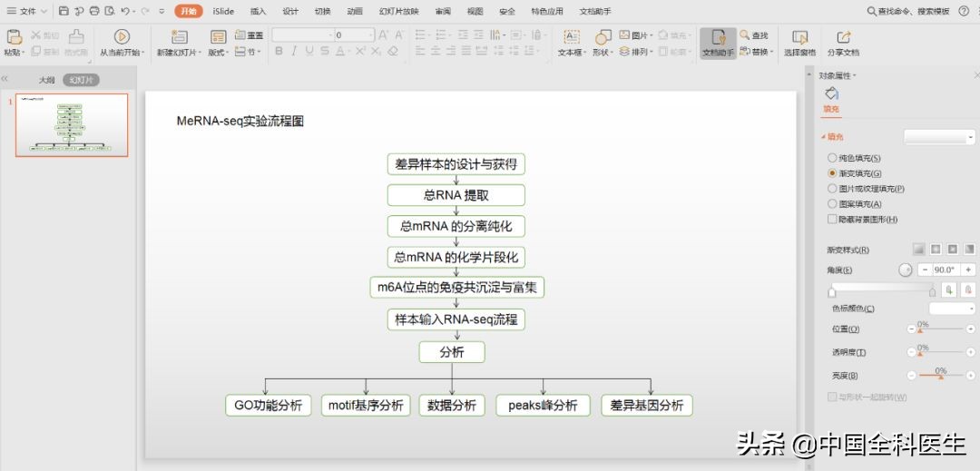Switch to the Outline (大纲) panel tab
The width and height of the screenshot is (980, 471).
click(47, 80)
